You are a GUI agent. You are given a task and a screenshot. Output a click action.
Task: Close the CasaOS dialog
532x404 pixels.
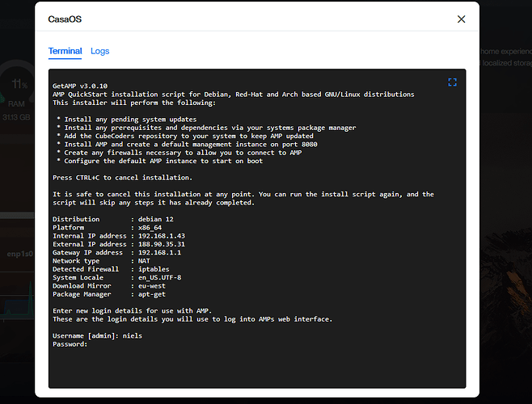[x=462, y=19]
